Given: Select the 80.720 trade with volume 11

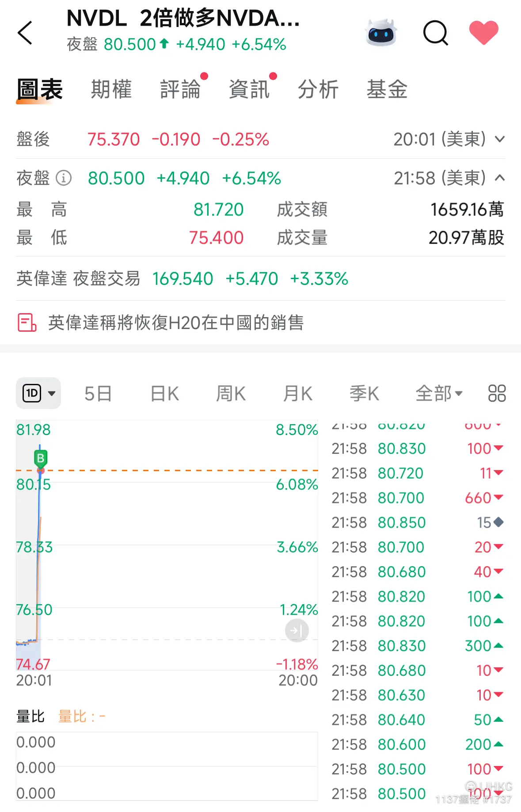Looking at the screenshot, I should [x=418, y=473].
